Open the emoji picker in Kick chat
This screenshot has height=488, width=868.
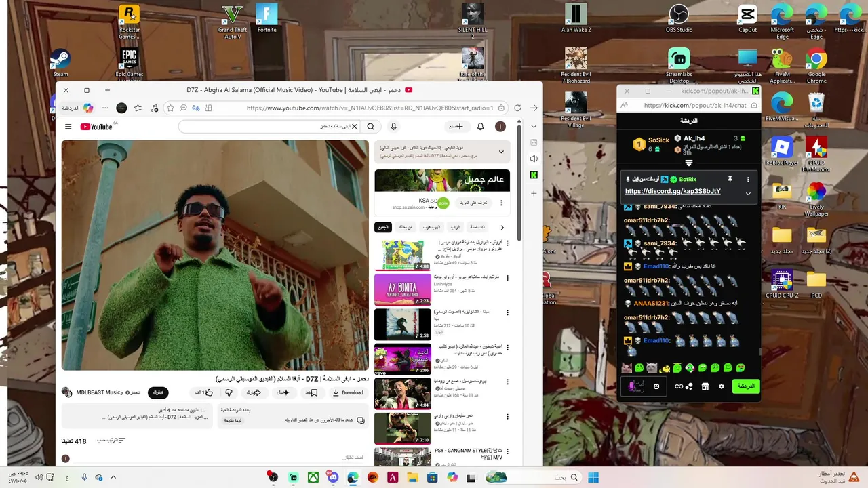pyautogui.click(x=656, y=386)
